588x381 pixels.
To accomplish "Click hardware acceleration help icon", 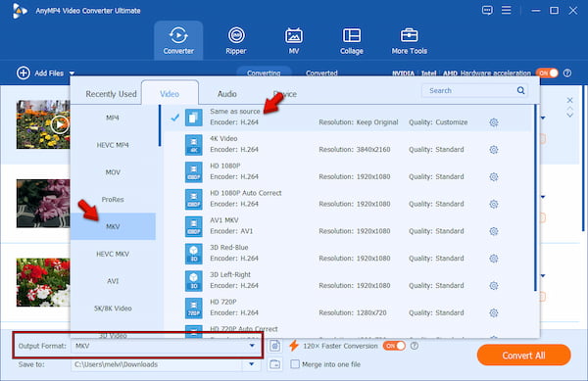I will (x=567, y=73).
